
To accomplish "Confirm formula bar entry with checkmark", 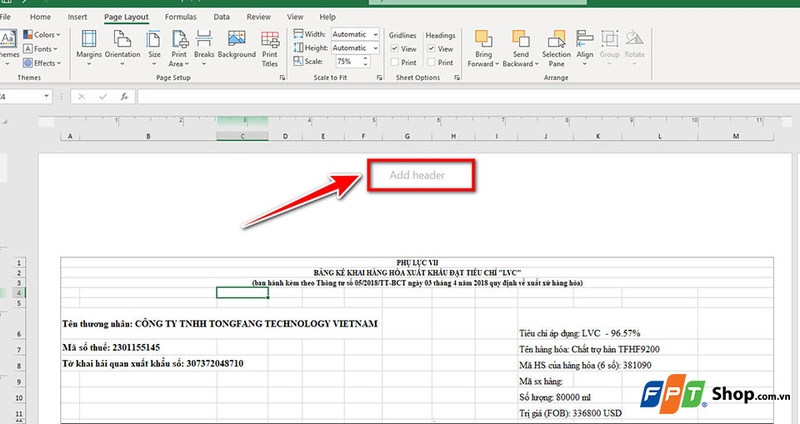I will point(103,96).
